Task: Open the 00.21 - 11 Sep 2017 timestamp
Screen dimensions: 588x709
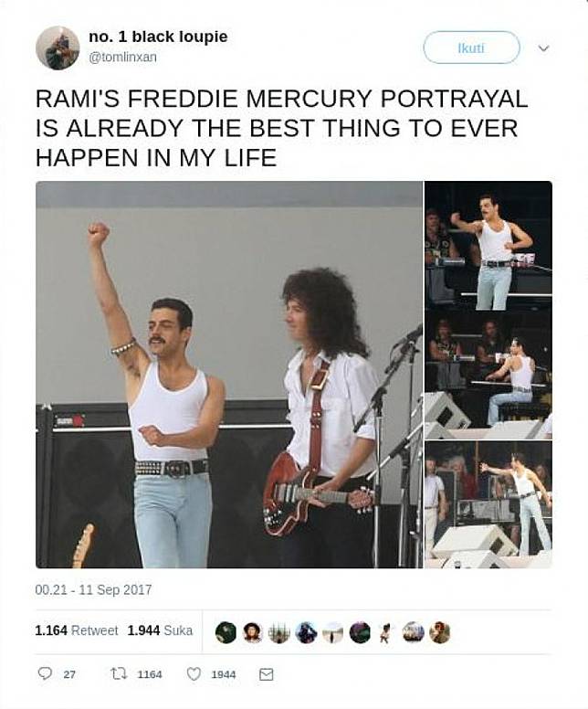Action: click(93, 590)
